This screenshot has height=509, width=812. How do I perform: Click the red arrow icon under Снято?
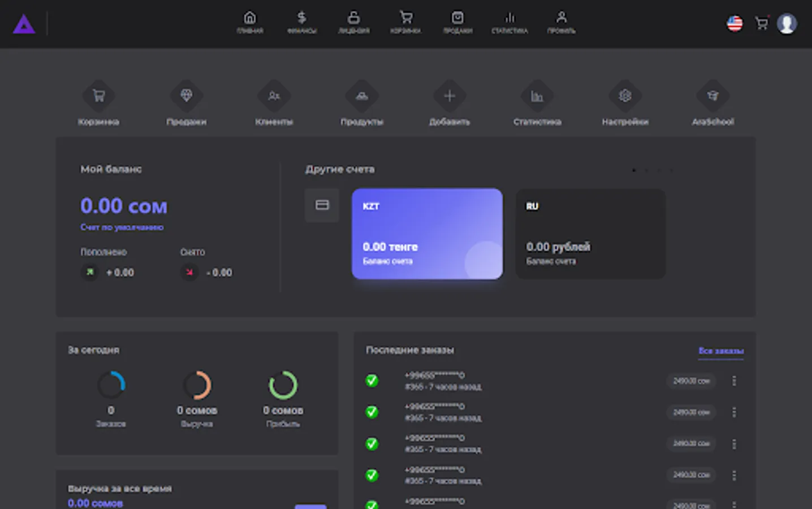[189, 272]
